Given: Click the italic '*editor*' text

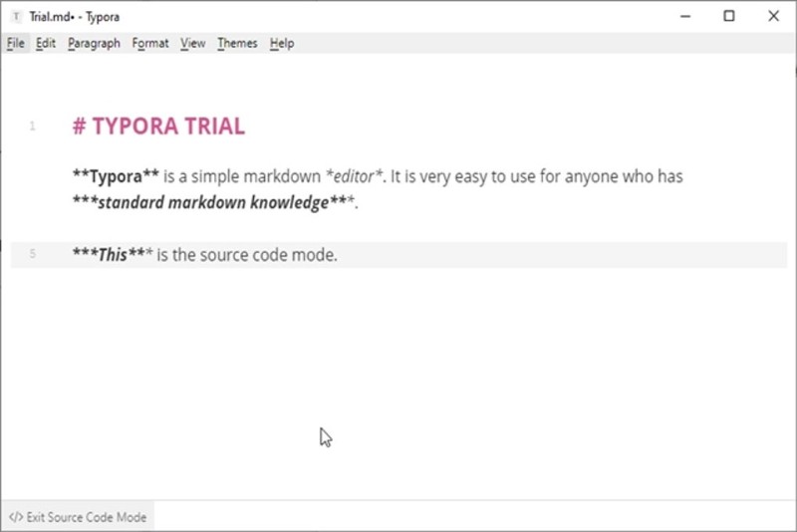Looking at the screenshot, I should [354, 176].
